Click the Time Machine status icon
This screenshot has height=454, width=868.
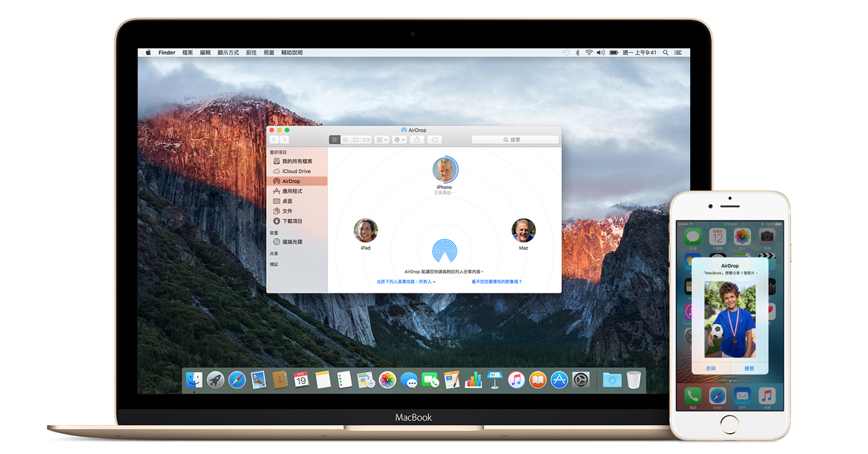point(566,53)
